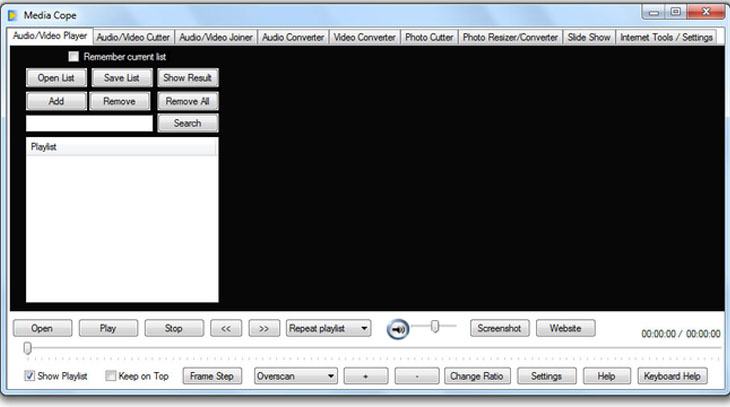Maximize the Media Cope window
Screen dimensions: 730x407
point(676,12)
